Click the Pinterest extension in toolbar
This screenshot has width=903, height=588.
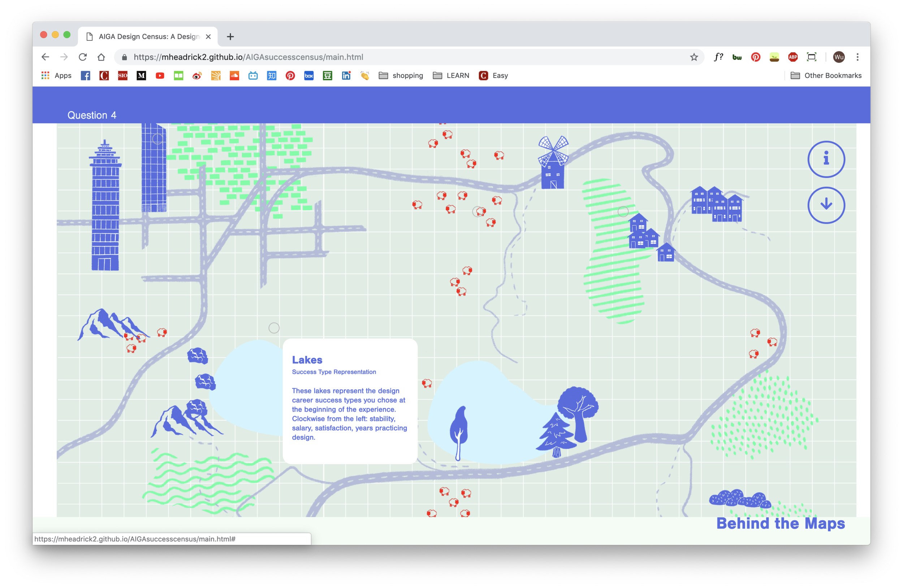(x=755, y=57)
